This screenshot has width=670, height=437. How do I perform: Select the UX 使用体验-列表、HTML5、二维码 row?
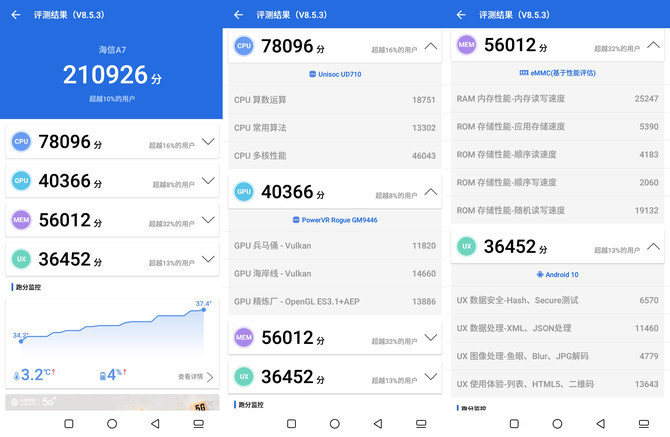tap(557, 384)
